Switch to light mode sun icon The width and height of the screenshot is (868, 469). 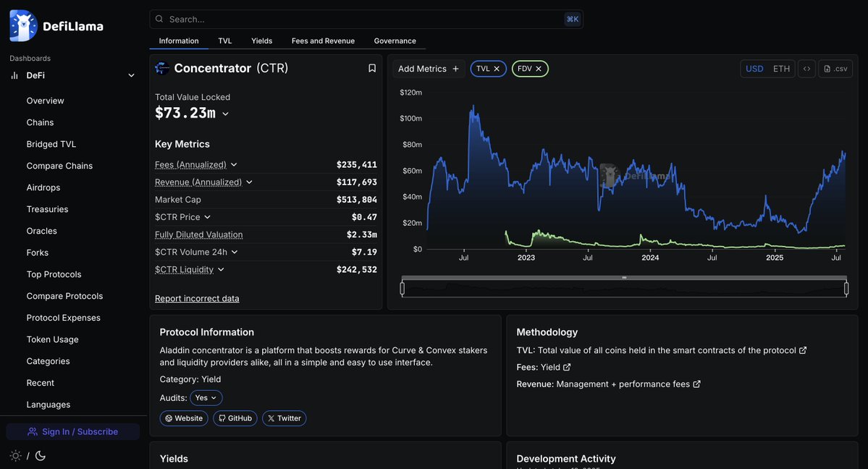coord(15,456)
